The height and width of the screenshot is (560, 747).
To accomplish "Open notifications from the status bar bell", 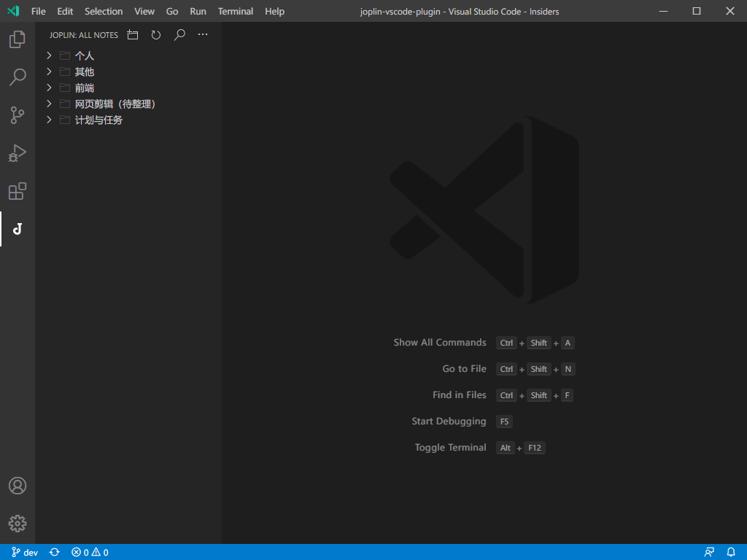I will tap(731, 552).
